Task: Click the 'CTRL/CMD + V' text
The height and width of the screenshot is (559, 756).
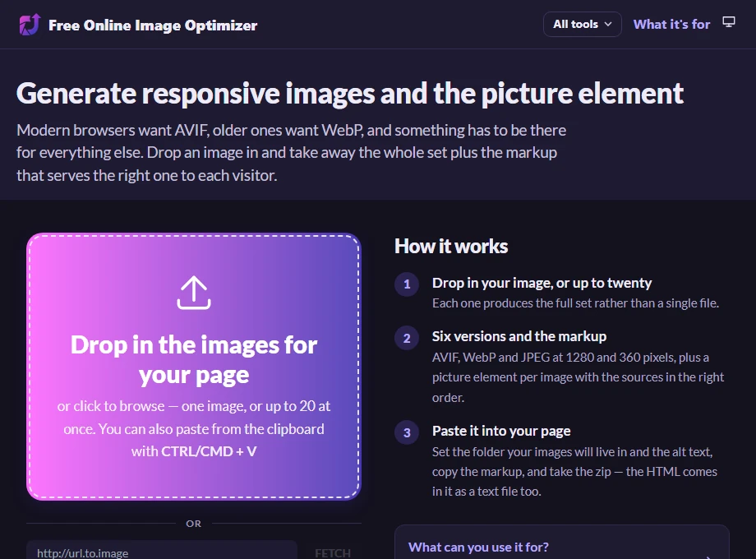Action: 209,451
